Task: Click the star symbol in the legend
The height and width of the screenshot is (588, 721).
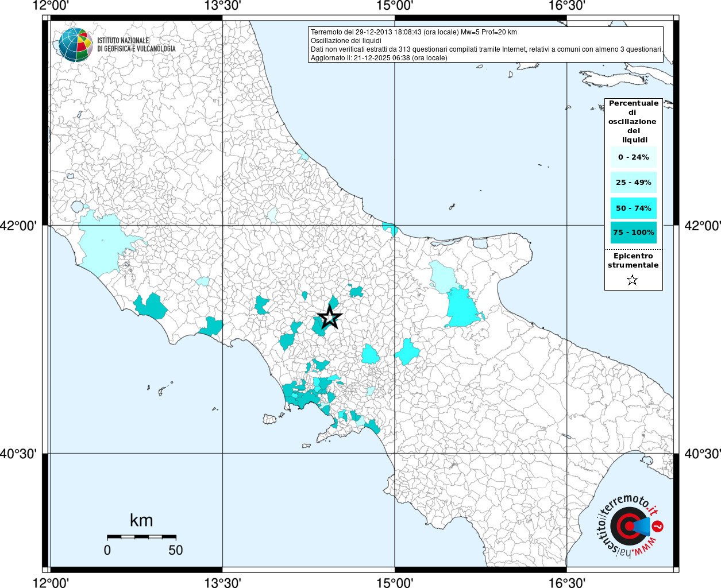Action: point(633,280)
